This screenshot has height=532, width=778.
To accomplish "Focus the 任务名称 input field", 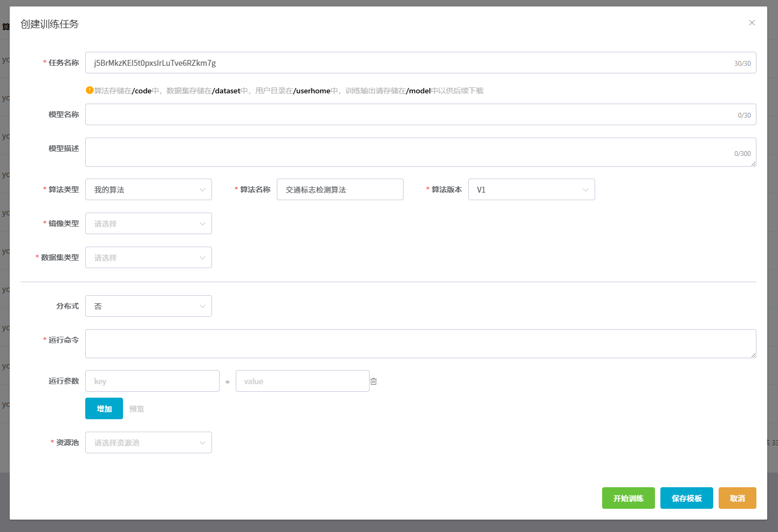I will click(410, 63).
